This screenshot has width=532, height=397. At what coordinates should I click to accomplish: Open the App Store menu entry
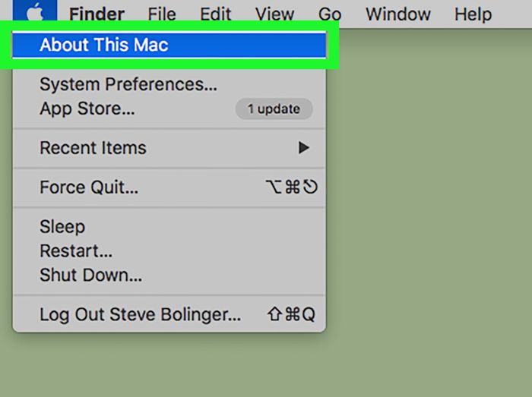click(x=169, y=109)
